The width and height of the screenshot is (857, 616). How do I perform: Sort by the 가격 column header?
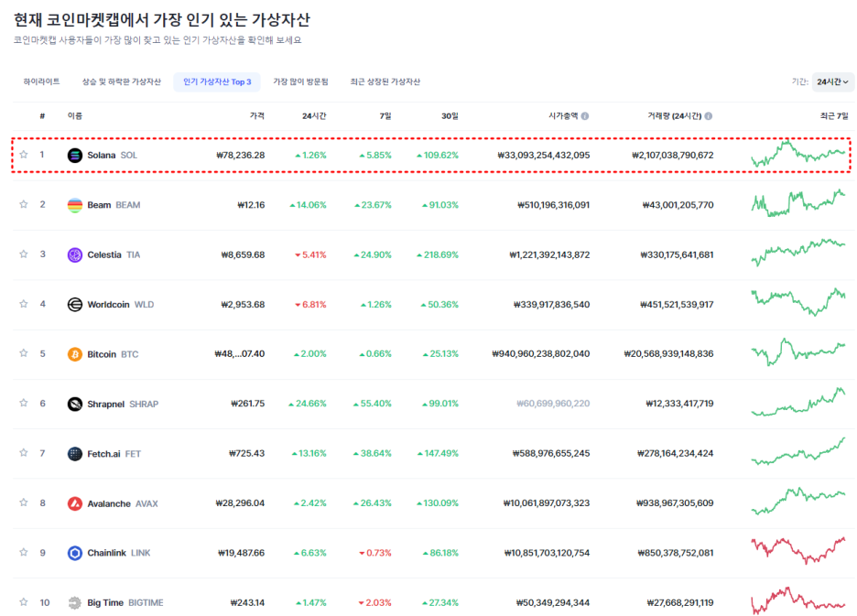point(257,116)
